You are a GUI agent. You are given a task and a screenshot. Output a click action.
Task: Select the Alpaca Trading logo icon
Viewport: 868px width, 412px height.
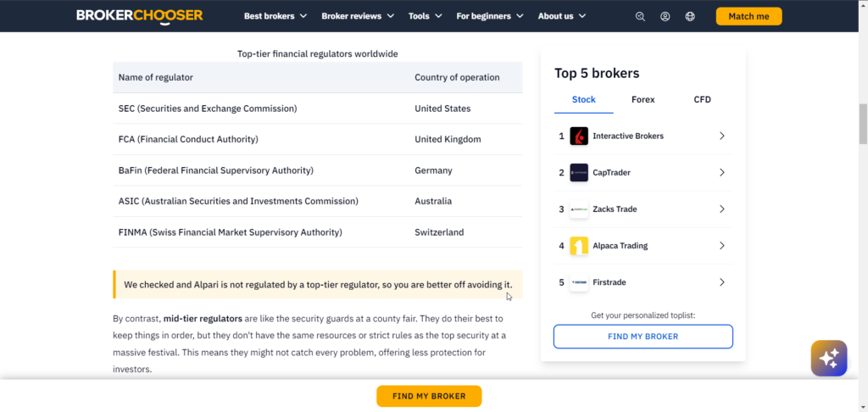[578, 245]
